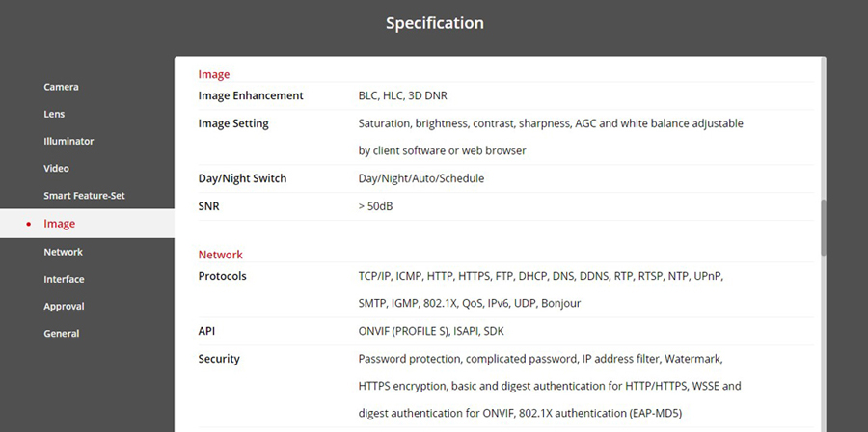Viewport: 868px width, 432px height.
Task: Select the active Image sidebar item
Action: 59,224
